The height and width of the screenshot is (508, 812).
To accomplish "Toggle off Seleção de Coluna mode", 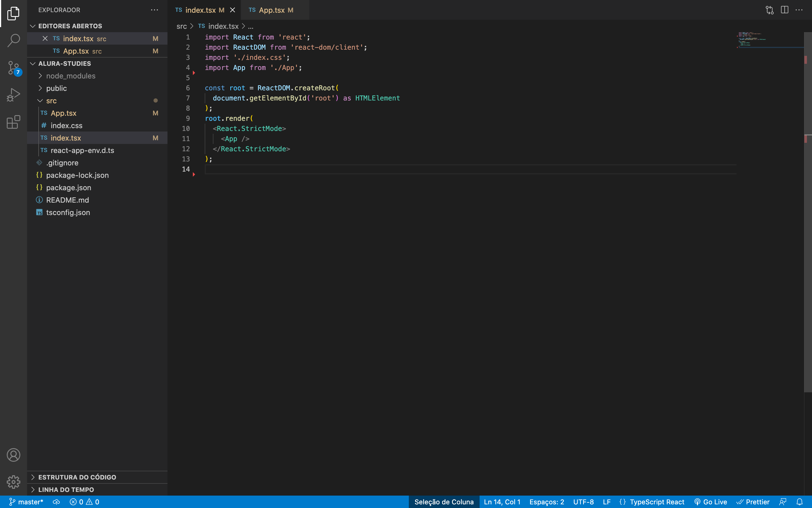I will (444, 502).
